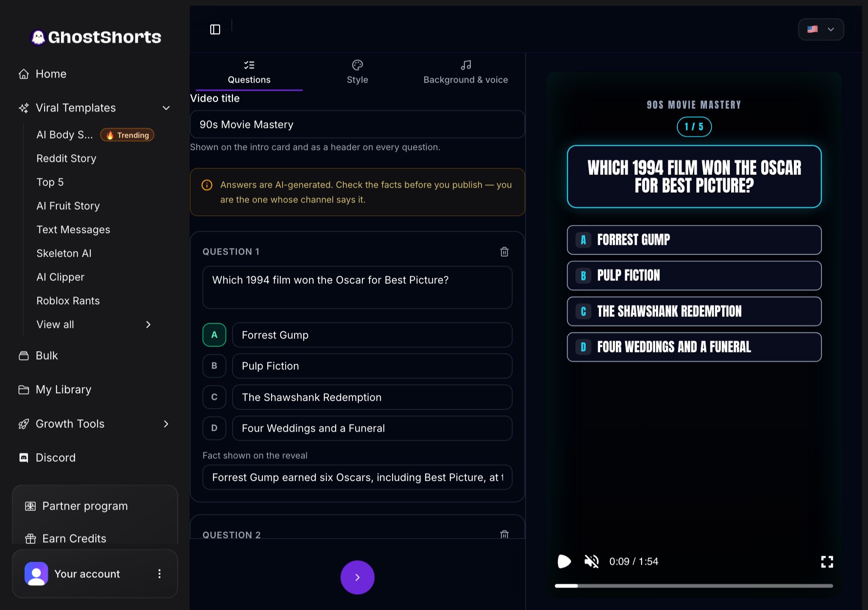Expand the Growth Tools menu

[x=166, y=424]
